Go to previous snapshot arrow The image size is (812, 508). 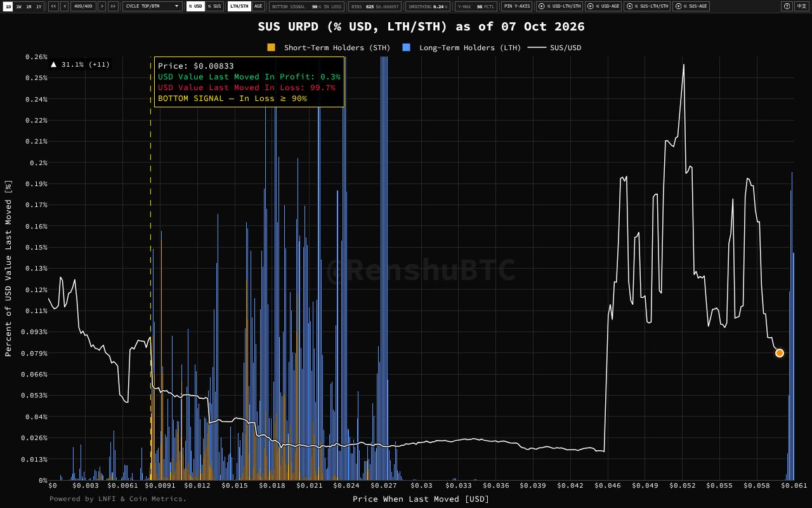[65, 6]
